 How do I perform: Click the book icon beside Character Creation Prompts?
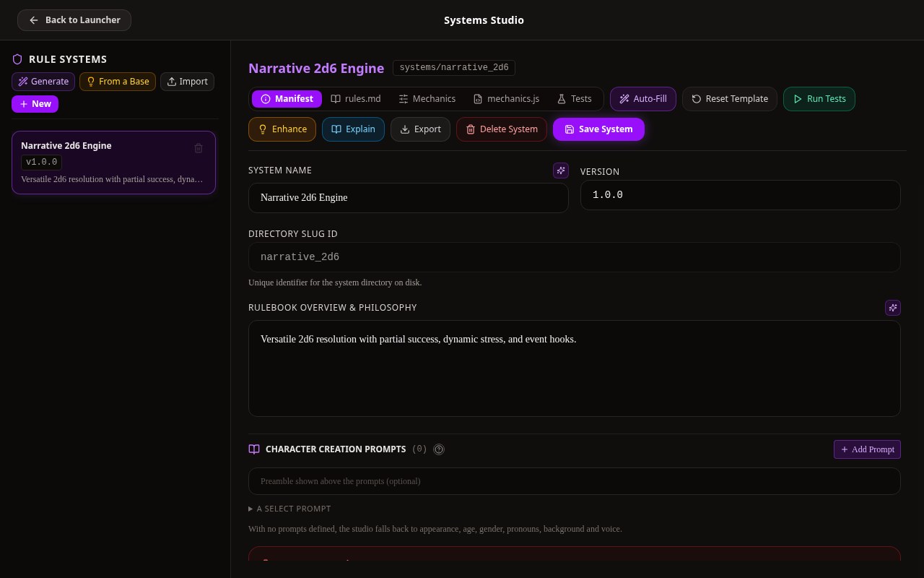(x=254, y=449)
